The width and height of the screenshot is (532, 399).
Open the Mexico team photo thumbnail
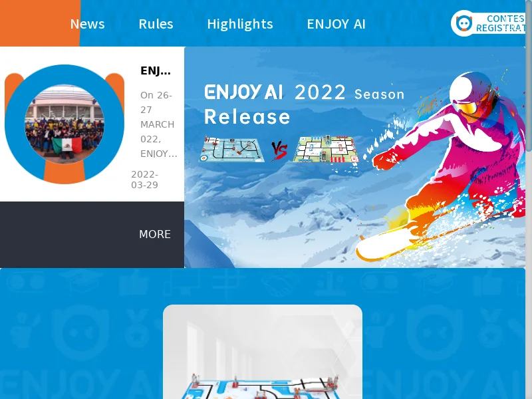pos(65,124)
